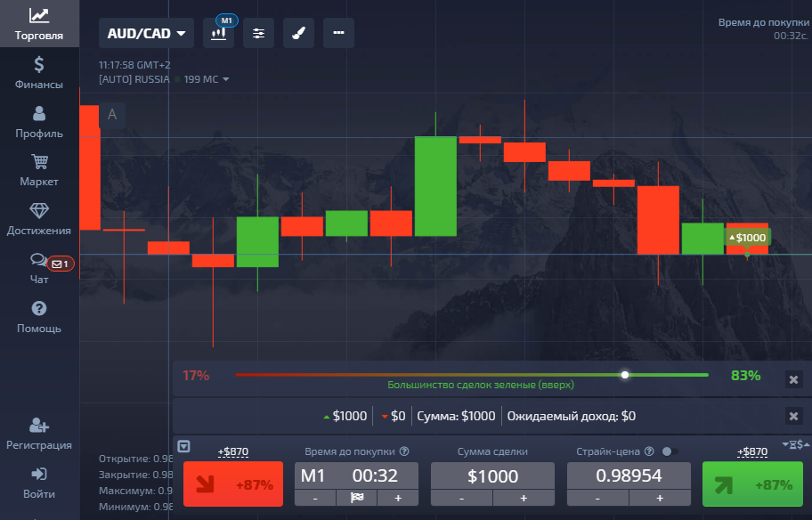This screenshot has width=812, height=520.
Task: Go to the Финансы tab
Action: point(39,73)
